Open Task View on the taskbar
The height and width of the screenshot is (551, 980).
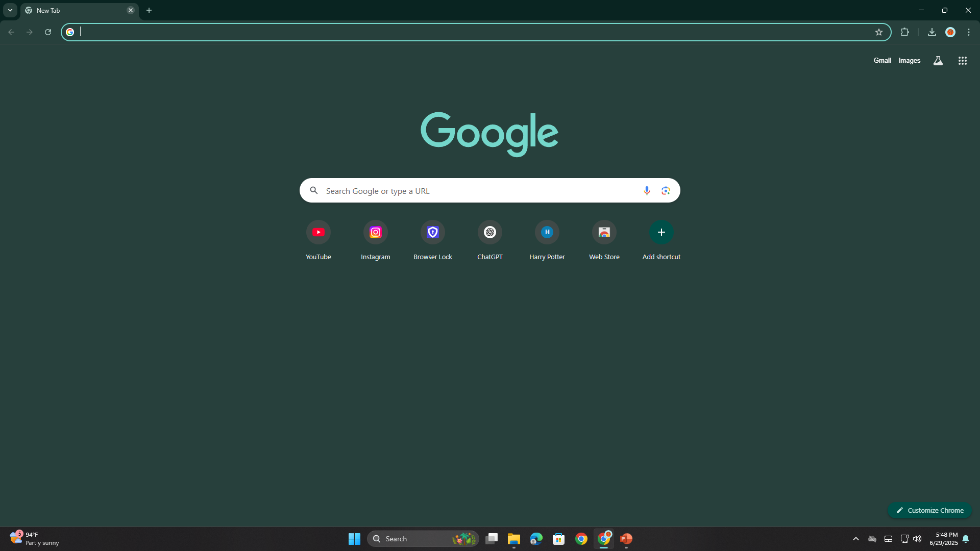coord(492,539)
